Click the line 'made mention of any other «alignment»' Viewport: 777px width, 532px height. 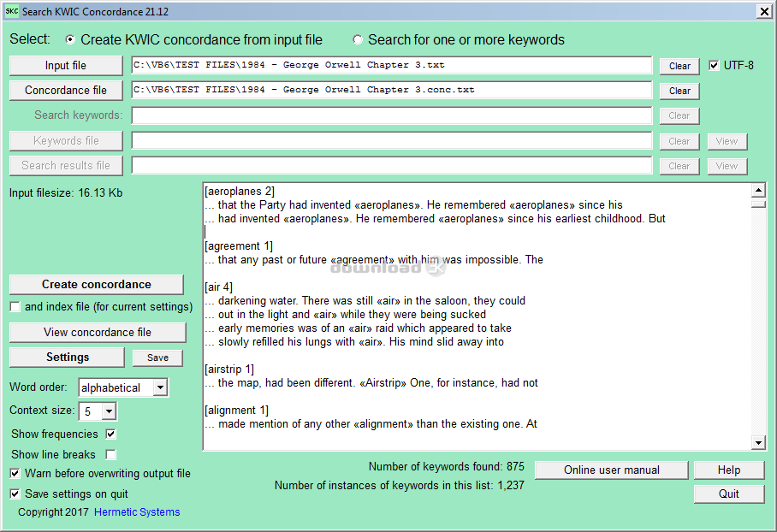[371, 424]
